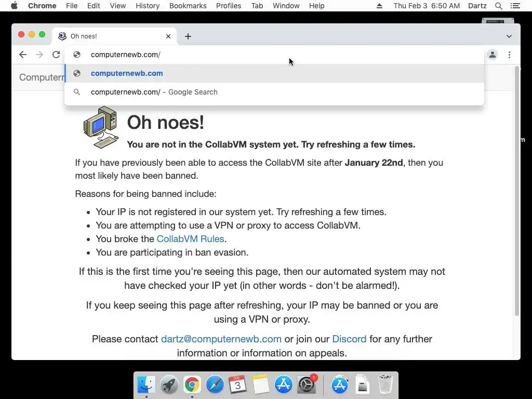
Task: Open the File menu
Action: [72, 6]
